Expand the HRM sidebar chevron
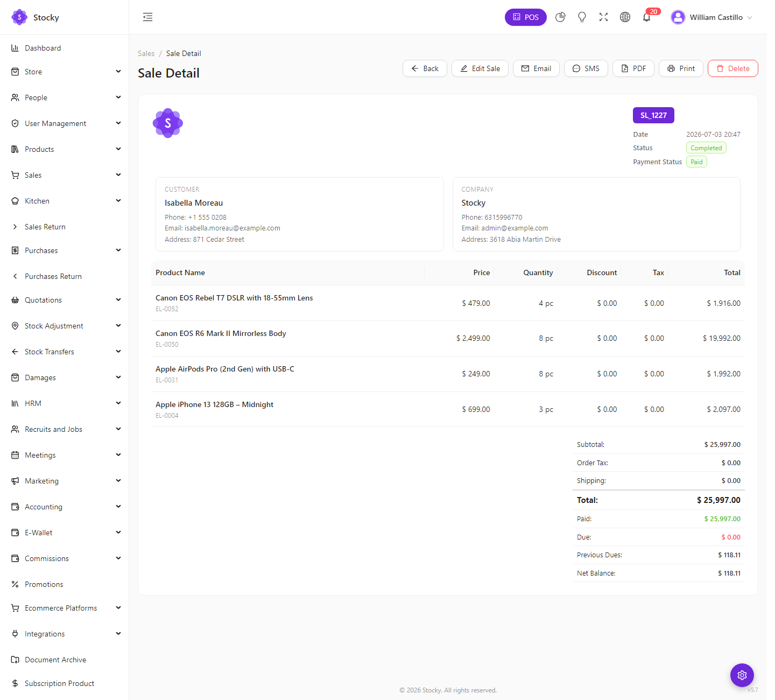This screenshot has width=775, height=700. pyautogui.click(x=118, y=403)
